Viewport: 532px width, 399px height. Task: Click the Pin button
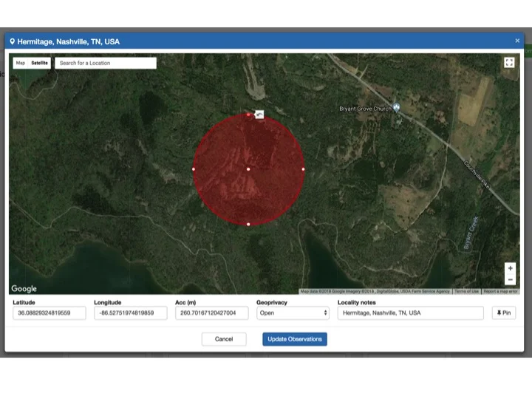tap(504, 313)
